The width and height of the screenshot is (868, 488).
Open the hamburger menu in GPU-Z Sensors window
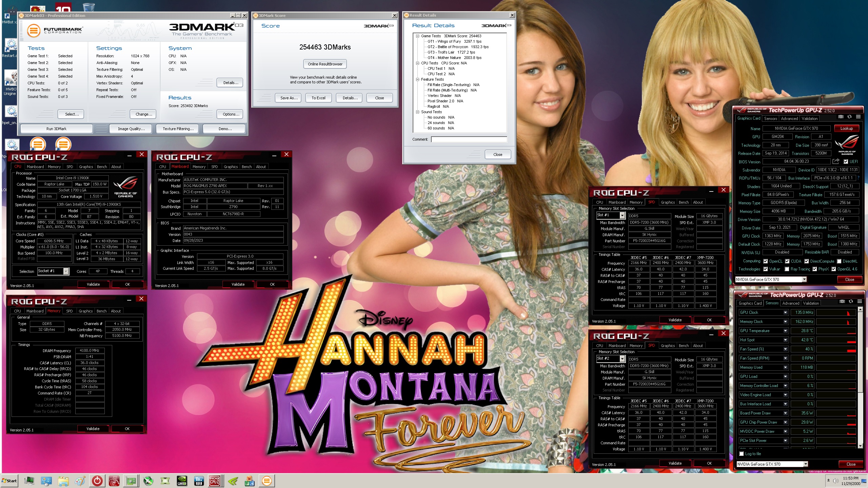pos(860,301)
